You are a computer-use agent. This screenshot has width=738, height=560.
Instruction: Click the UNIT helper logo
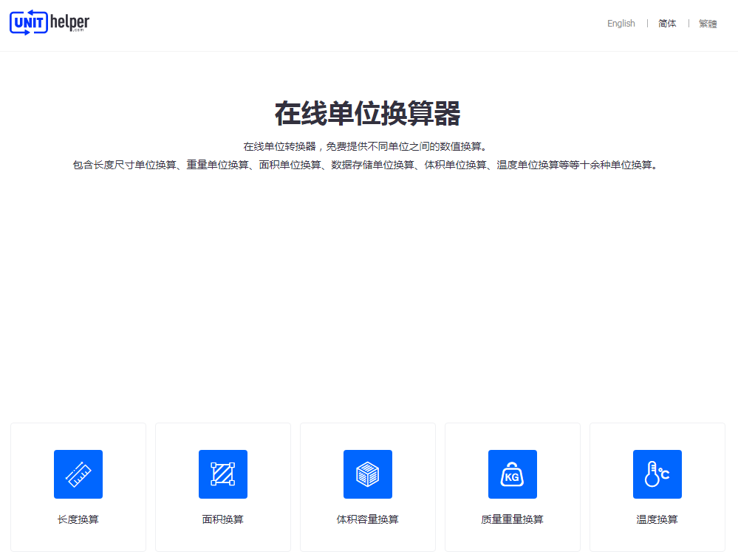click(49, 22)
